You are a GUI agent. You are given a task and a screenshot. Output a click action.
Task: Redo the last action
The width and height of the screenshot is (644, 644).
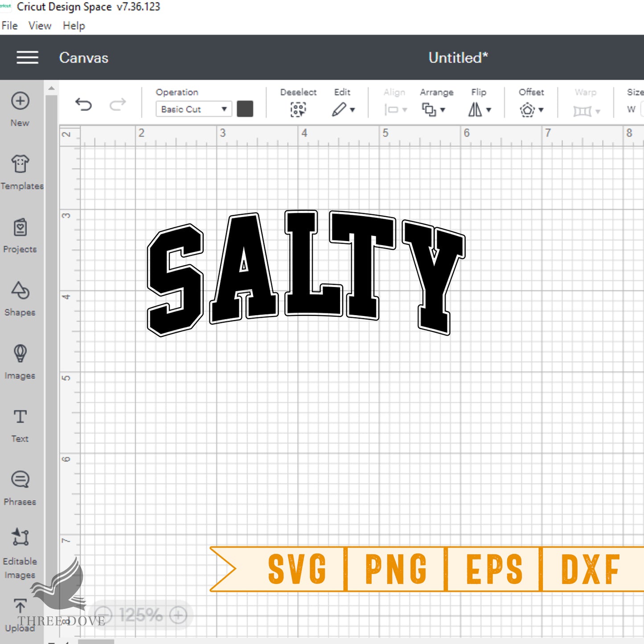click(118, 104)
